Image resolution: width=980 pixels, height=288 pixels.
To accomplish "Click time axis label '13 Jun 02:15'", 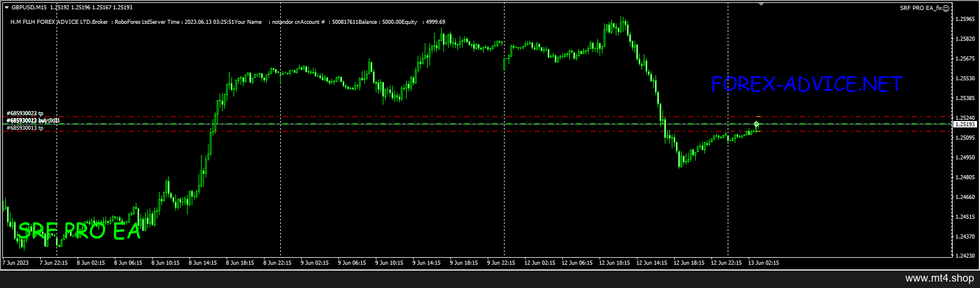I will pyautogui.click(x=763, y=263).
